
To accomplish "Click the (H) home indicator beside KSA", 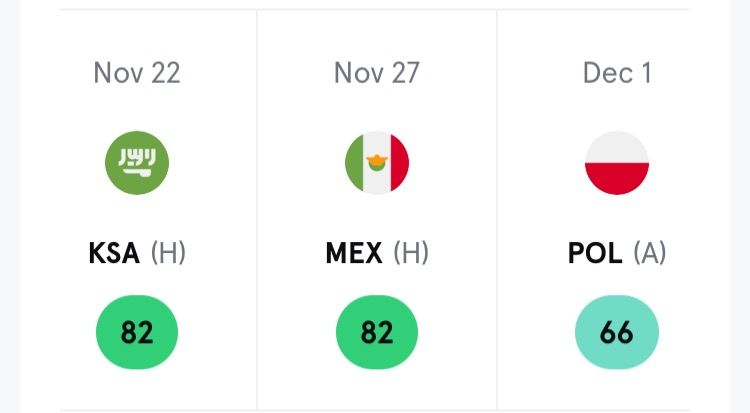I will 168,253.
